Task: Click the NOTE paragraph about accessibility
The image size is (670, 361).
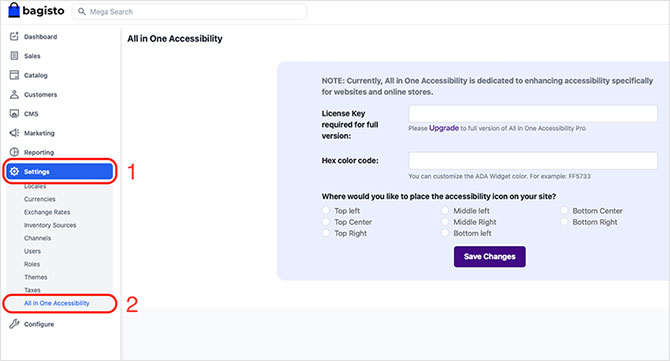Action: 487,86
